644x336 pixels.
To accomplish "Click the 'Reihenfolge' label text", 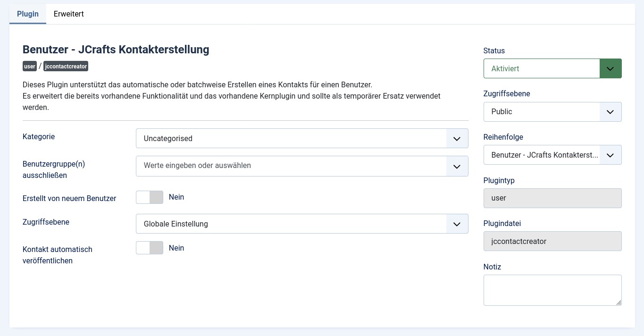I will coord(503,137).
